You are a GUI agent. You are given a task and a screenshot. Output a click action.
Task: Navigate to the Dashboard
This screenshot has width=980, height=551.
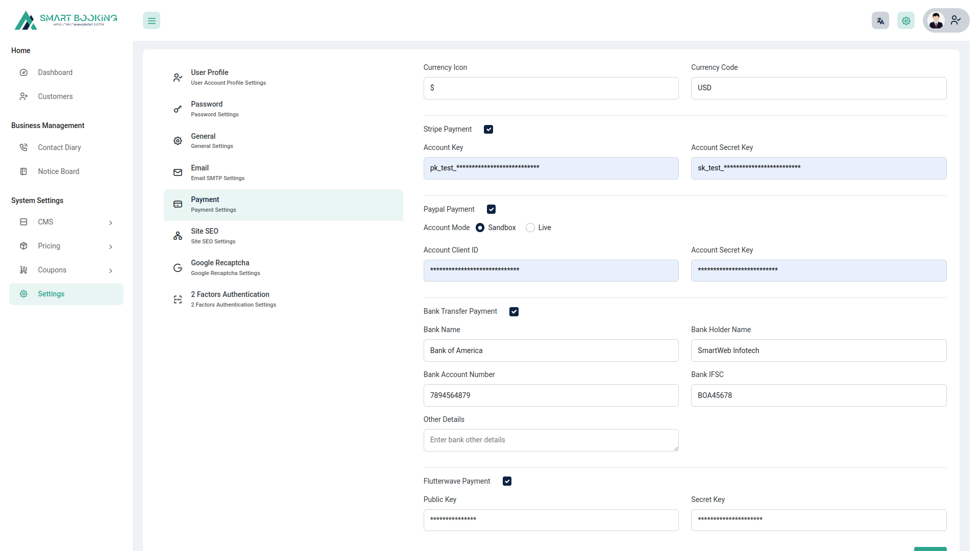(55, 72)
